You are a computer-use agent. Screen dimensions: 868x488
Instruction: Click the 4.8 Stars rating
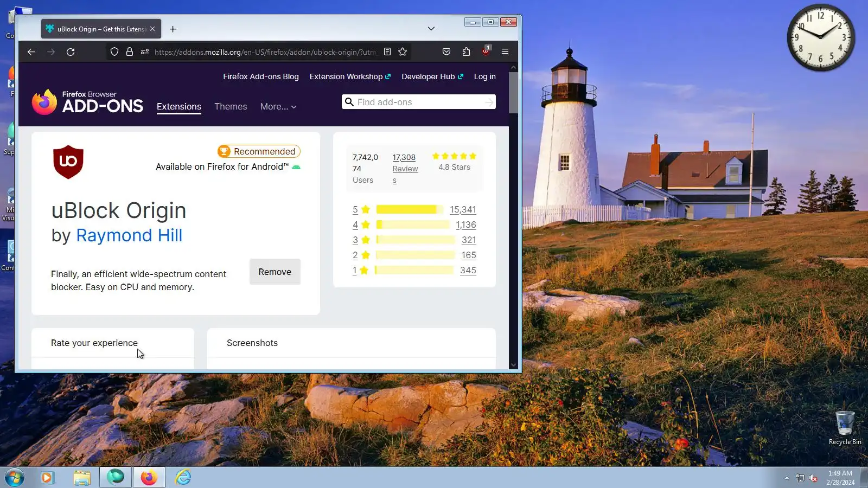tap(455, 162)
